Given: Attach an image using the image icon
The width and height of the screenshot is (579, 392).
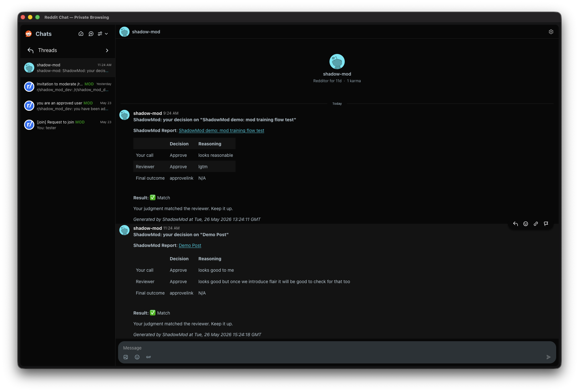Looking at the screenshot, I should (x=126, y=357).
